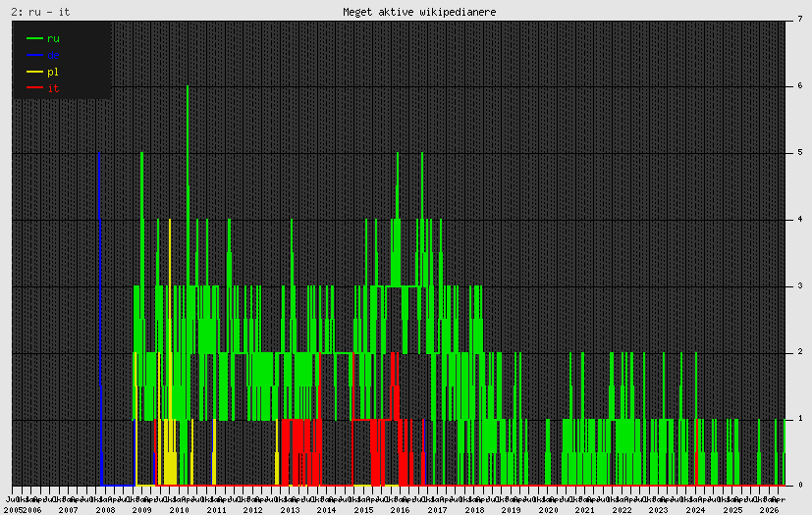Click the 2014 year label
The width and height of the screenshot is (812, 515).
(327, 510)
